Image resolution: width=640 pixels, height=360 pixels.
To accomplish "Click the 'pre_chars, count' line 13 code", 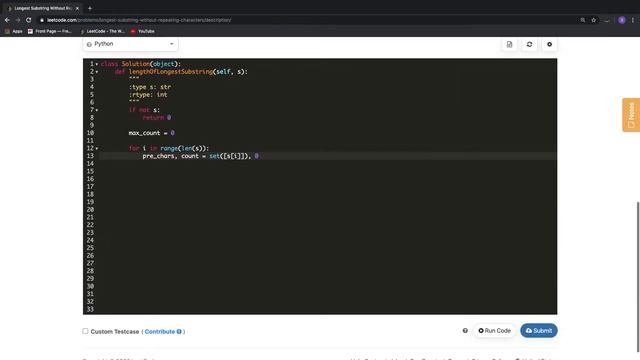I will pyautogui.click(x=200, y=156).
